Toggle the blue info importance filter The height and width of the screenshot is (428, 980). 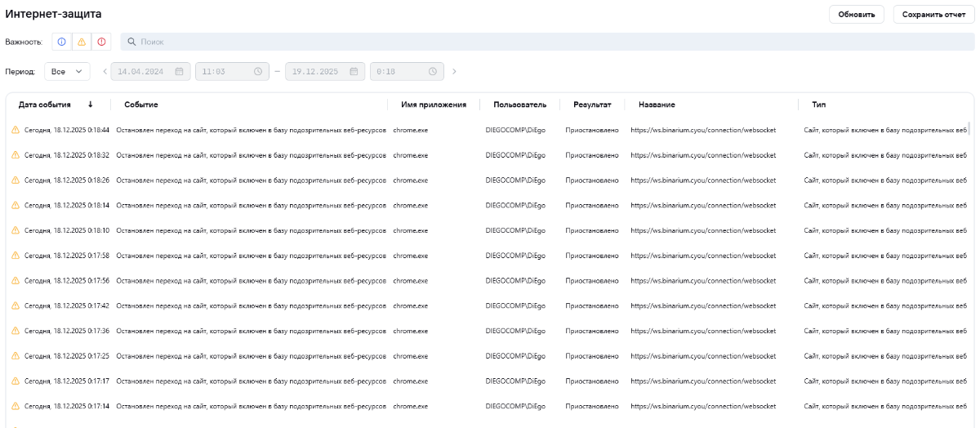[61, 42]
